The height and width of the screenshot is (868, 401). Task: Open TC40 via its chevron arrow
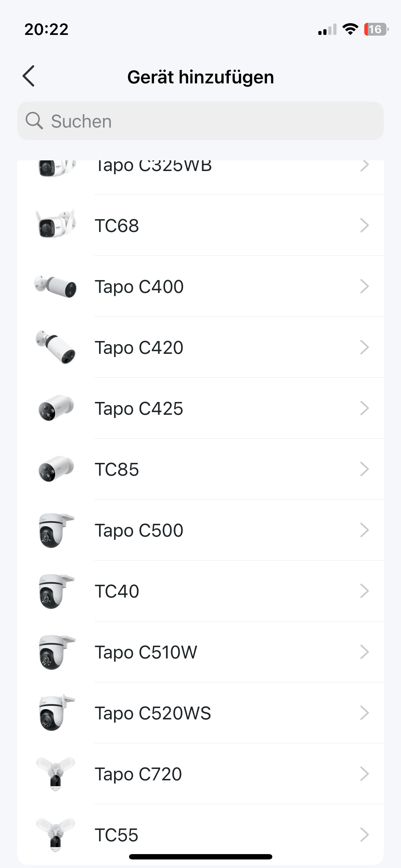(364, 591)
